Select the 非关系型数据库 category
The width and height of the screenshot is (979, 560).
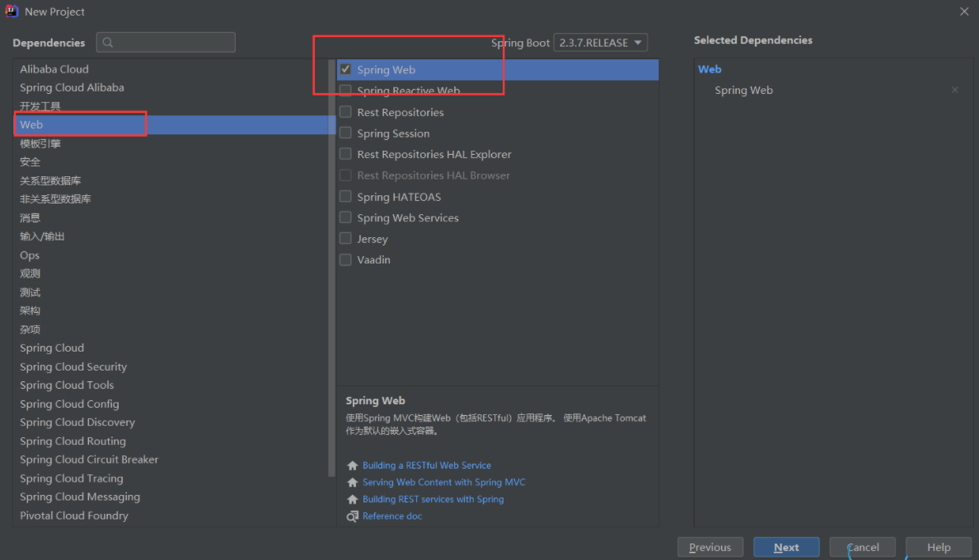click(171, 199)
